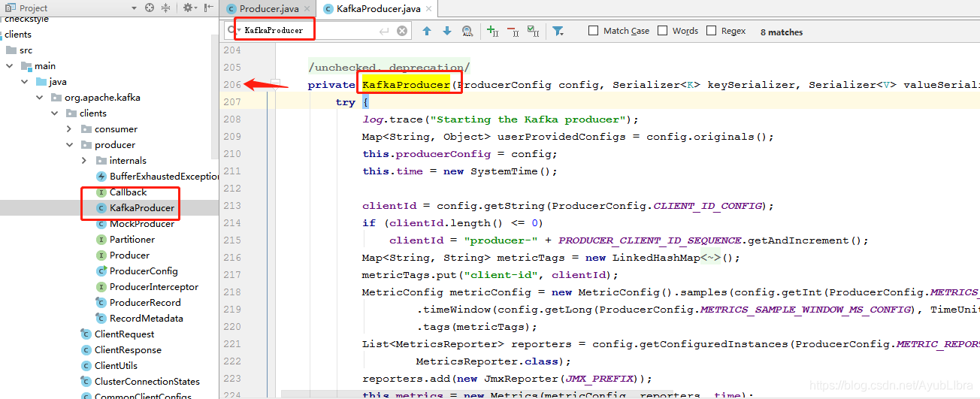Select all occurrences icon

click(533, 31)
